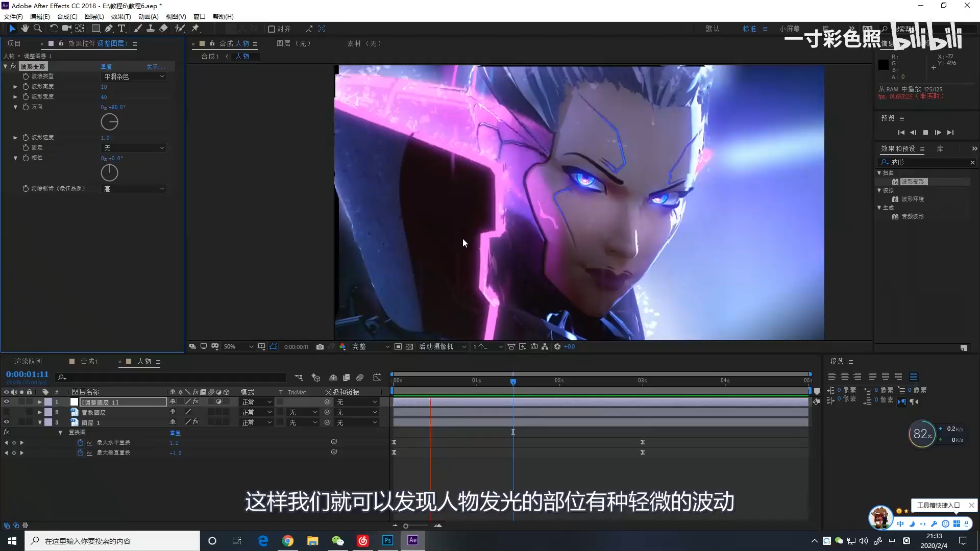Open the 50% magnification dropdown

pos(238,346)
